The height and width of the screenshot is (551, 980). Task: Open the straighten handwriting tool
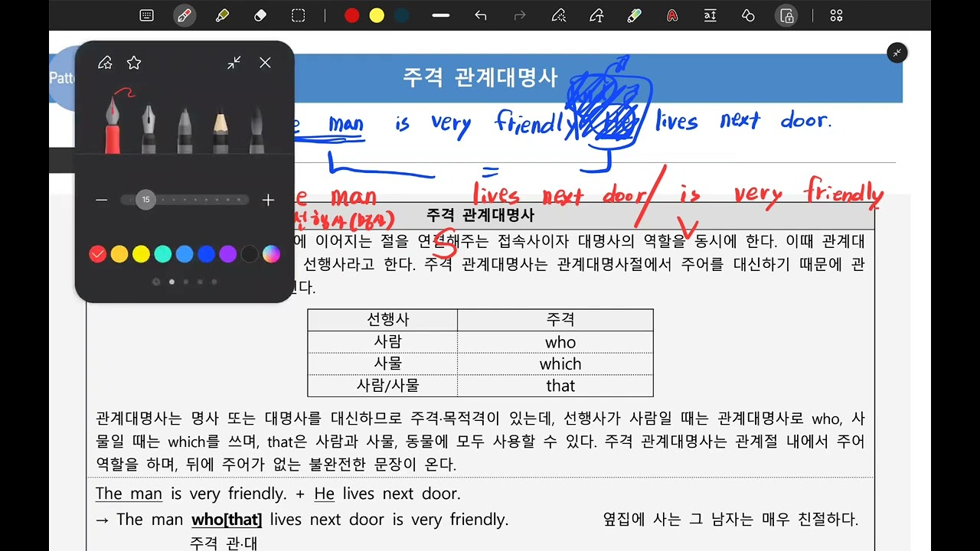pyautogui.click(x=710, y=15)
